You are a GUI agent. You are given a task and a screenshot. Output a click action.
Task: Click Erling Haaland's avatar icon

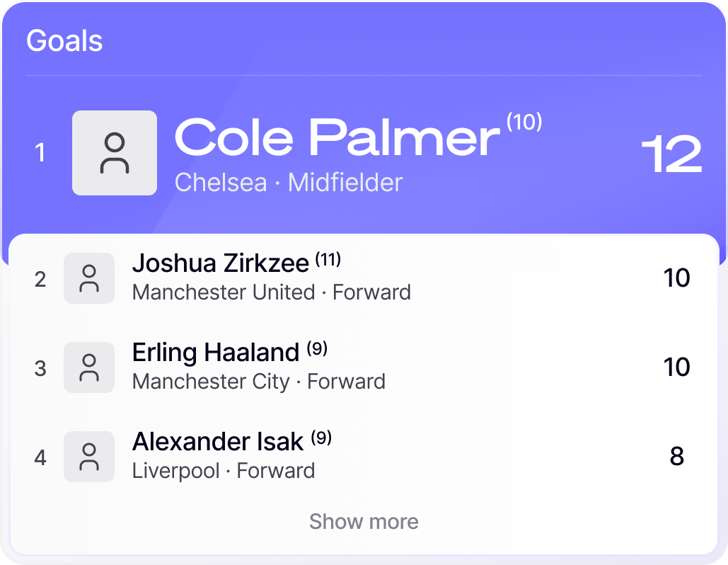pos(89,367)
